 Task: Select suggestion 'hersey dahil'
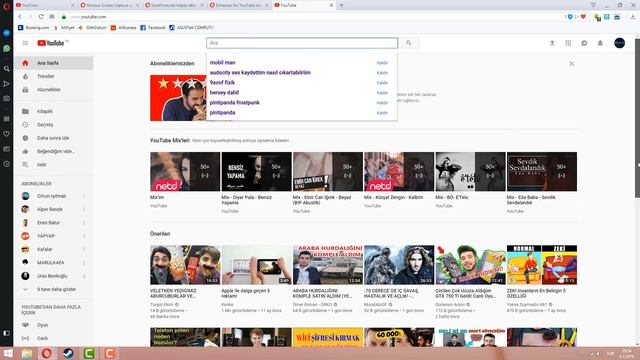pyautogui.click(x=224, y=93)
